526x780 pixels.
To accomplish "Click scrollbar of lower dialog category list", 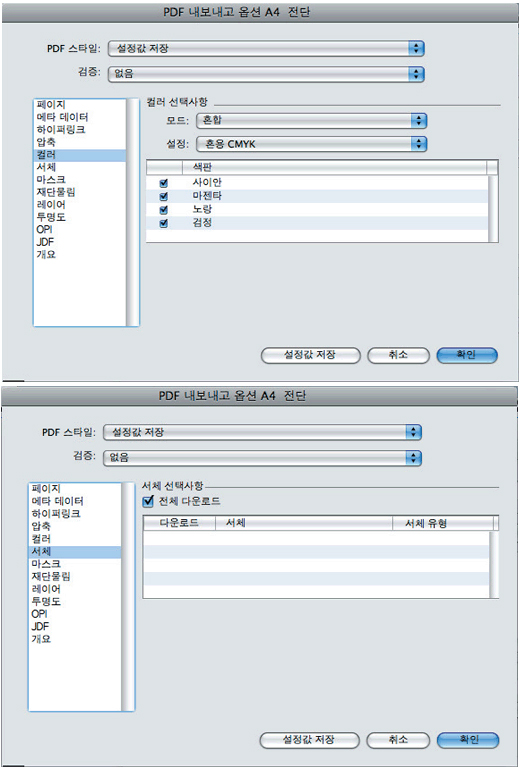I will point(128,597).
